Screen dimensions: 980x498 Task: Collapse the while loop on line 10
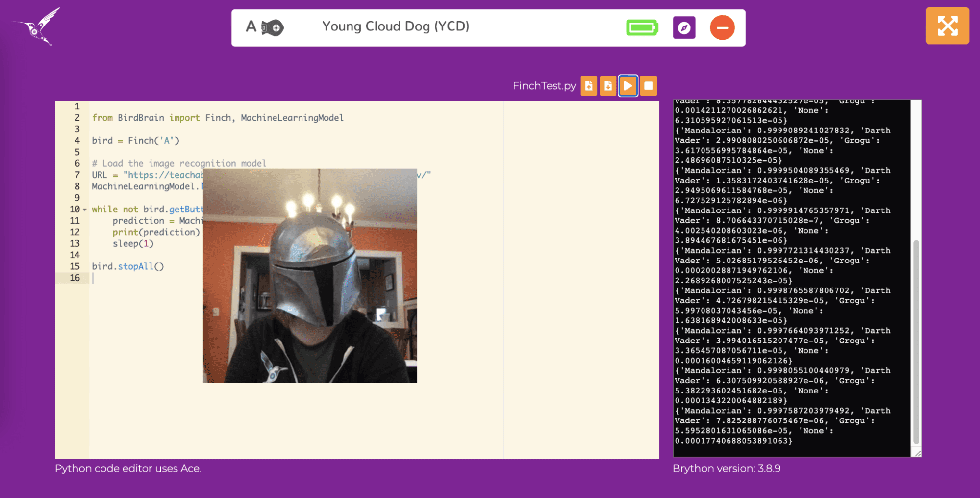[85, 210]
